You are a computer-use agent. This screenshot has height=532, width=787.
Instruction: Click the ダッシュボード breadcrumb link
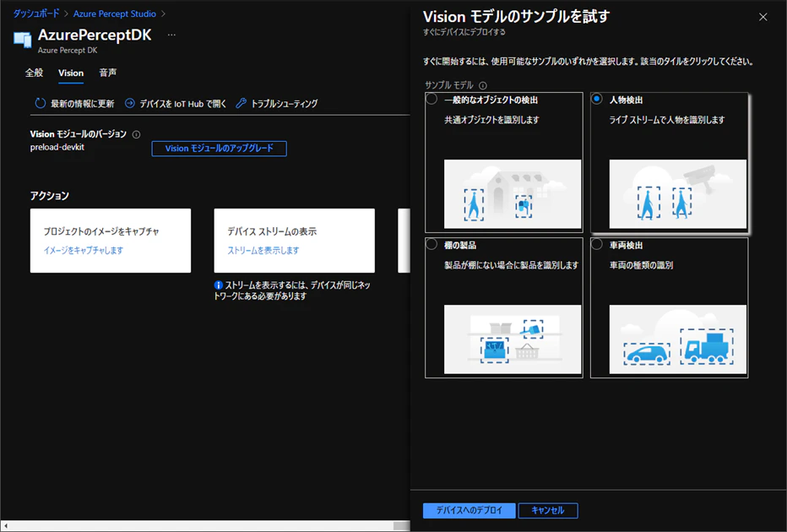tap(36, 14)
